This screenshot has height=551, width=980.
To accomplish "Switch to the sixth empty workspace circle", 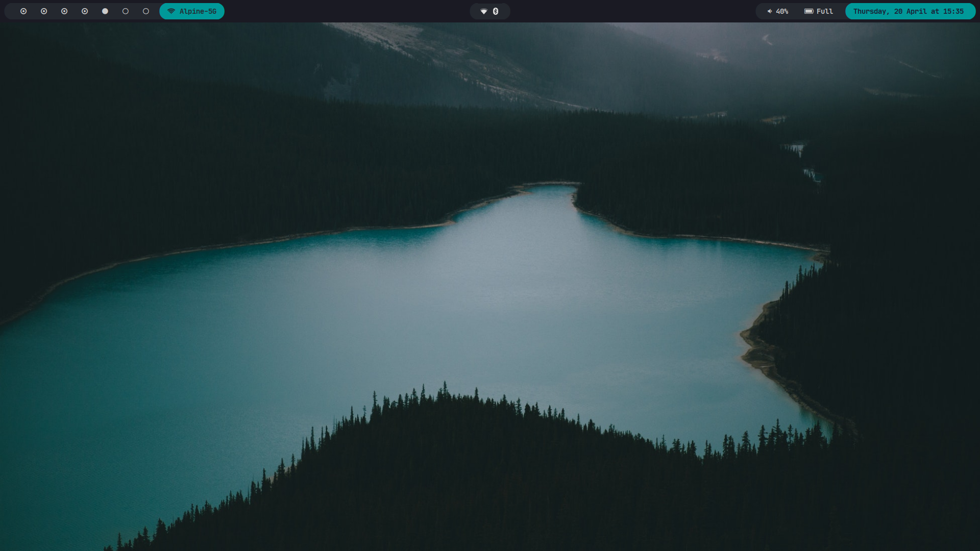I will [126, 11].
